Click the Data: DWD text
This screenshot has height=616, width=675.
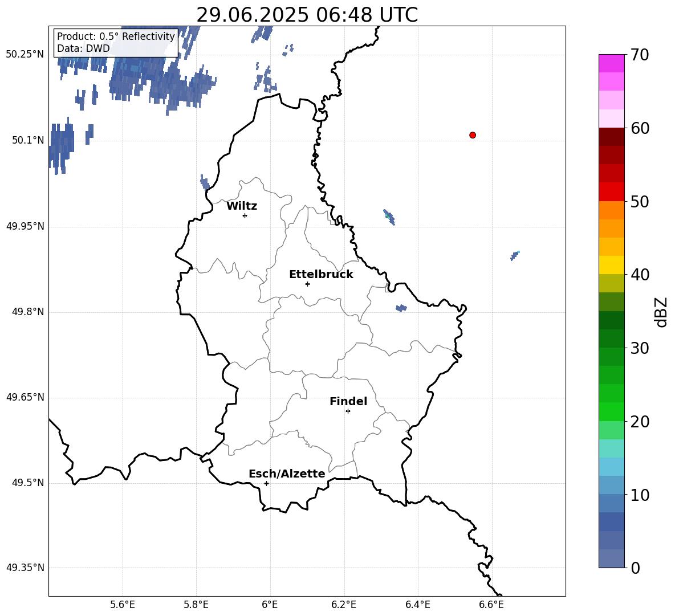pyautogui.click(x=83, y=48)
